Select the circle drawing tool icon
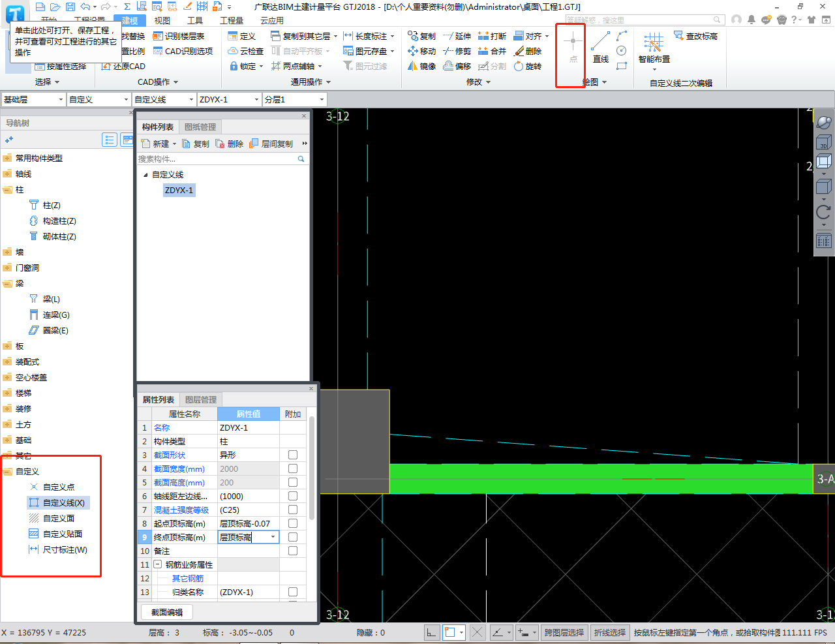Screen dimensions: 835x644 (622, 51)
